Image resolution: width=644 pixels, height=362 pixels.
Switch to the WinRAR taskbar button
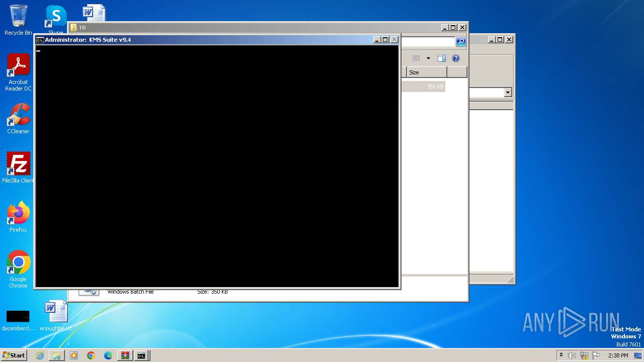click(x=125, y=355)
